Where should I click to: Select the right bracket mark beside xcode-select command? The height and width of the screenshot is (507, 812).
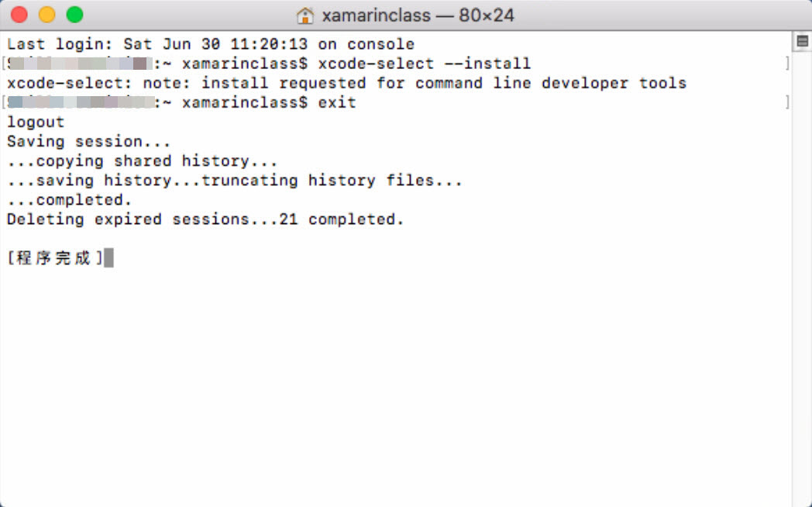788,63
